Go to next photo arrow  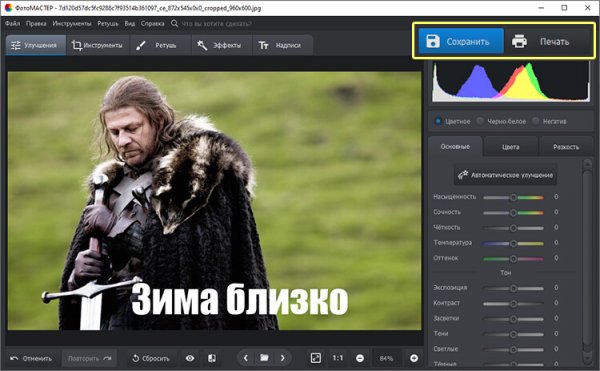pyautogui.click(x=282, y=358)
